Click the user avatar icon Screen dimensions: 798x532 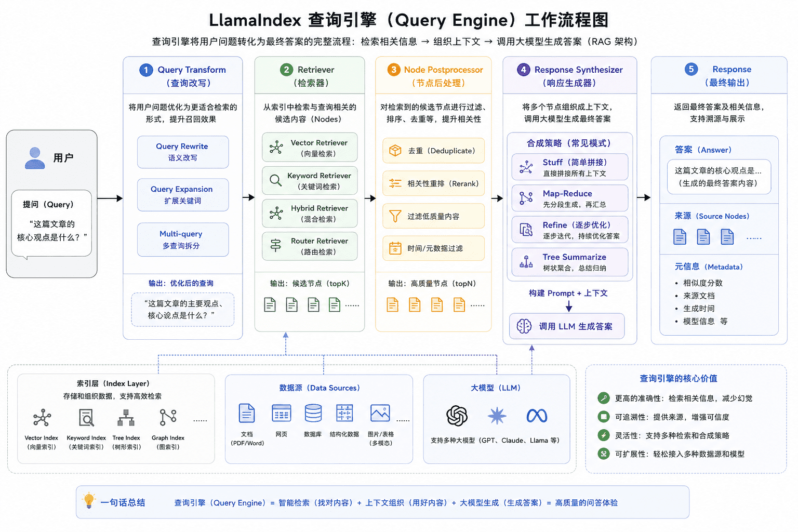35,158
